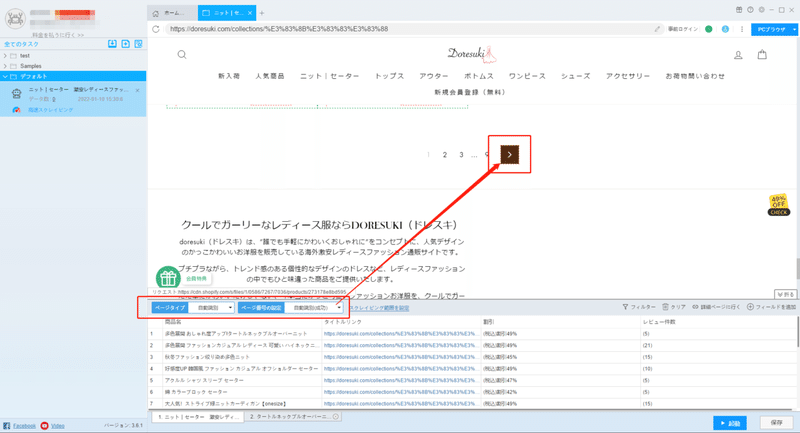Go to pagination page 3
800x433 pixels.
pos(461,155)
